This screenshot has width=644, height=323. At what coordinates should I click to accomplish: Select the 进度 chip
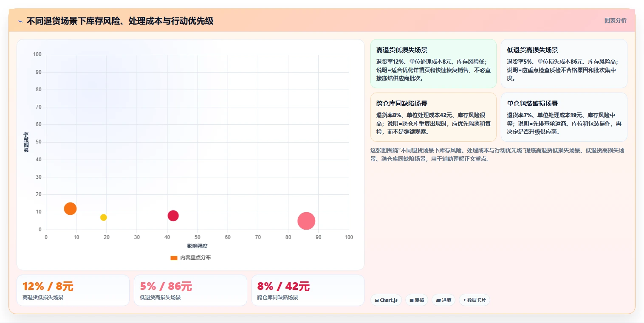click(x=443, y=300)
